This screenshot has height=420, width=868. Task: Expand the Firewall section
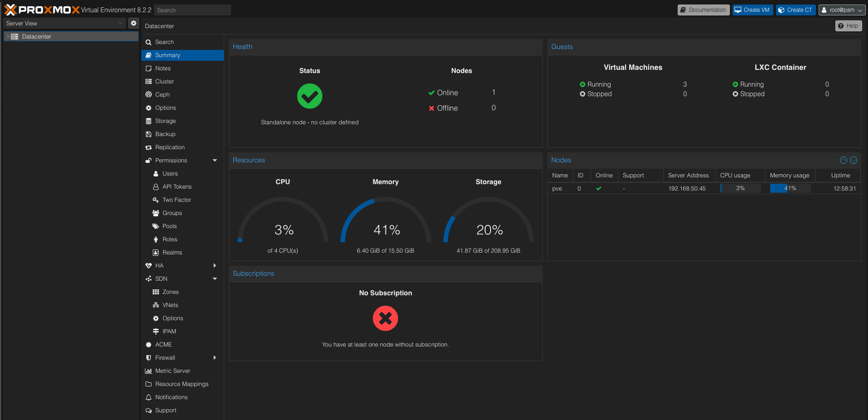click(x=214, y=357)
